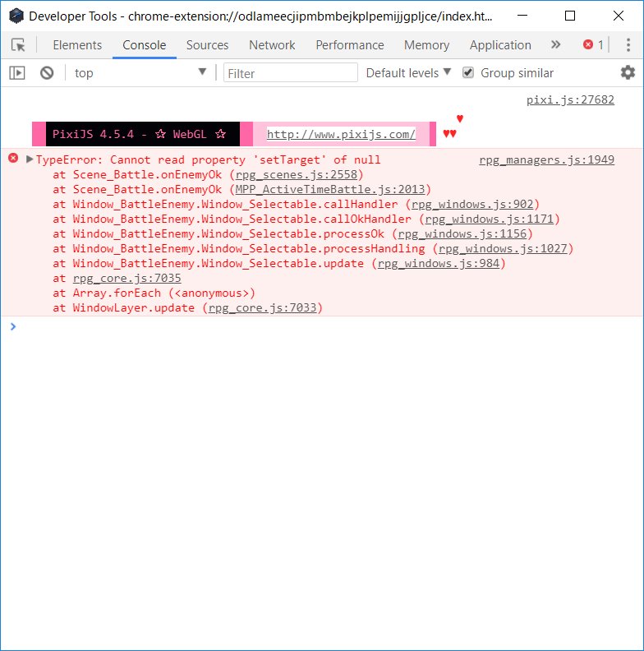Open the Default levels dropdown
Image resolution: width=644 pixels, height=651 pixels.
(x=408, y=73)
